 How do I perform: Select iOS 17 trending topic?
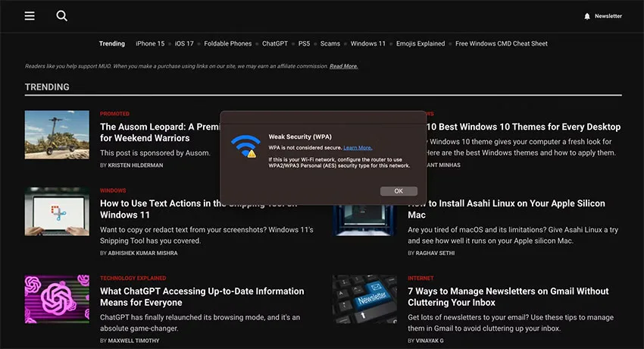pos(184,43)
